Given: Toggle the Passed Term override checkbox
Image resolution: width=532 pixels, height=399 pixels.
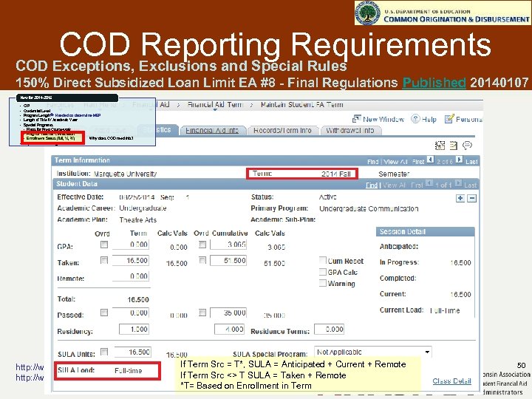Looking at the screenshot, I should point(104,313).
